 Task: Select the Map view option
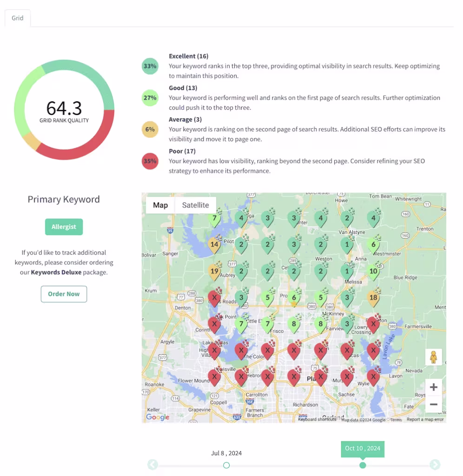click(x=160, y=205)
